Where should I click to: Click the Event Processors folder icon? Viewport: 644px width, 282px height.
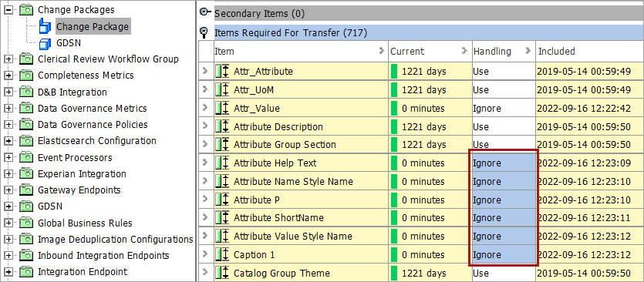pos(27,158)
